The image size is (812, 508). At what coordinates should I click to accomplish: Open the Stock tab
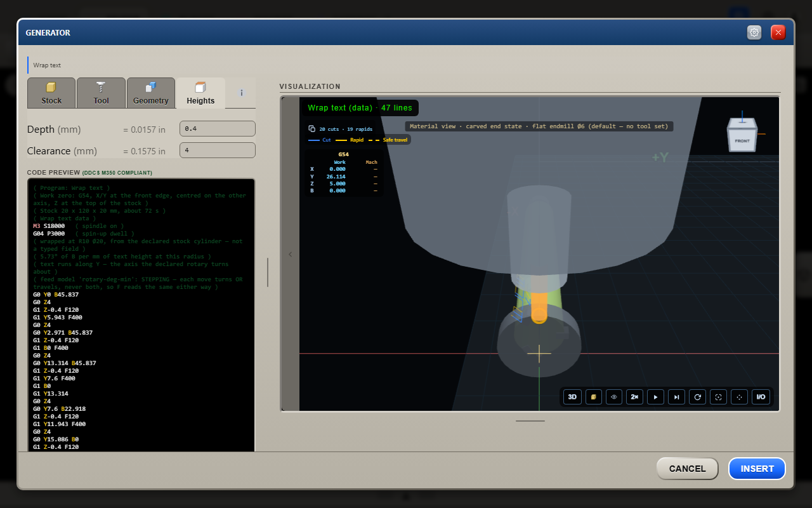pos(51,93)
